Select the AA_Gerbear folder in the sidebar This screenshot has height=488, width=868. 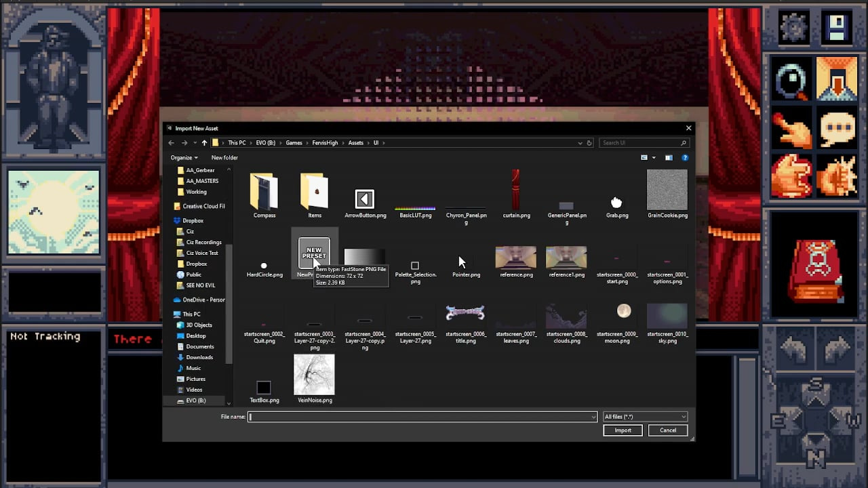pyautogui.click(x=201, y=170)
